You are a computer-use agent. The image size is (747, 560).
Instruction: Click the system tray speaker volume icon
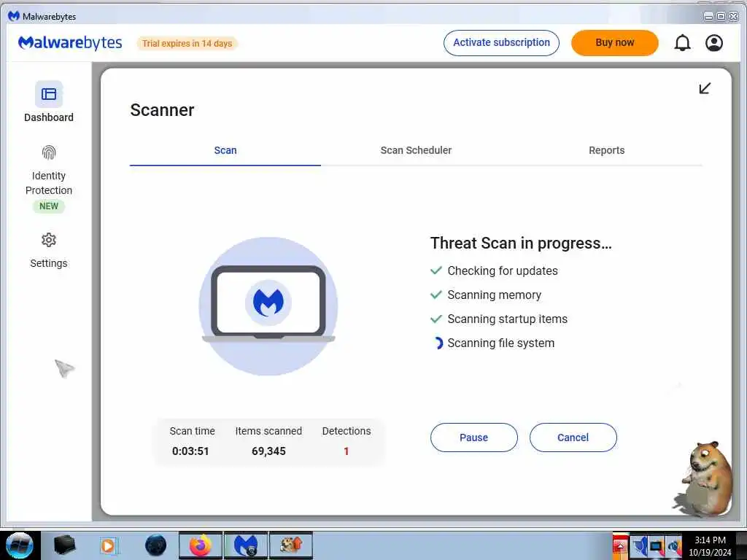[x=674, y=546]
